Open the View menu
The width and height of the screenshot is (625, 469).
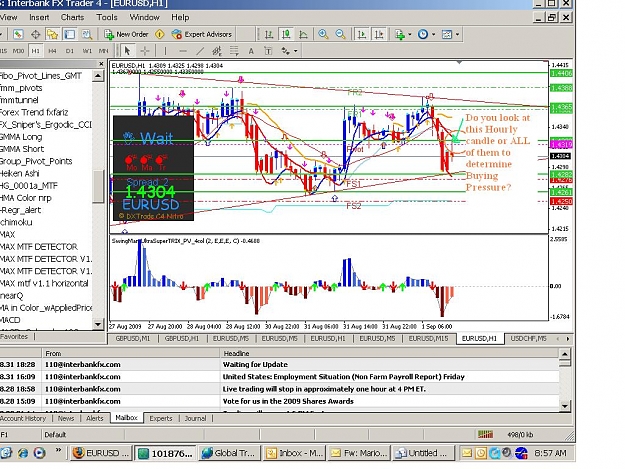8,18
